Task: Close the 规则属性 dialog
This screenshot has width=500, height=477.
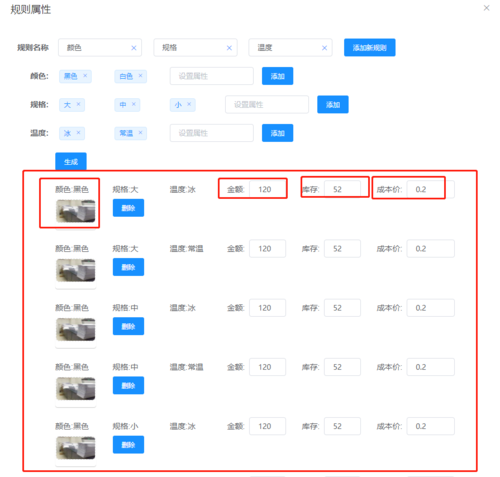Action: pyautogui.click(x=487, y=8)
